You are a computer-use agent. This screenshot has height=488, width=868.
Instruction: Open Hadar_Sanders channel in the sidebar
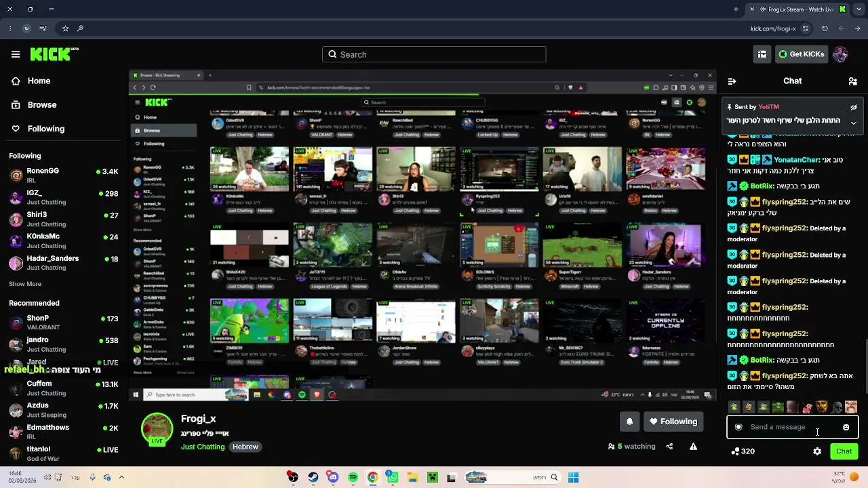[x=64, y=262]
